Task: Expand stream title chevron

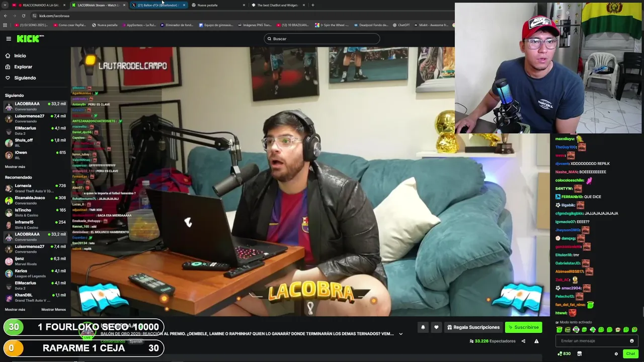Action: point(400,334)
